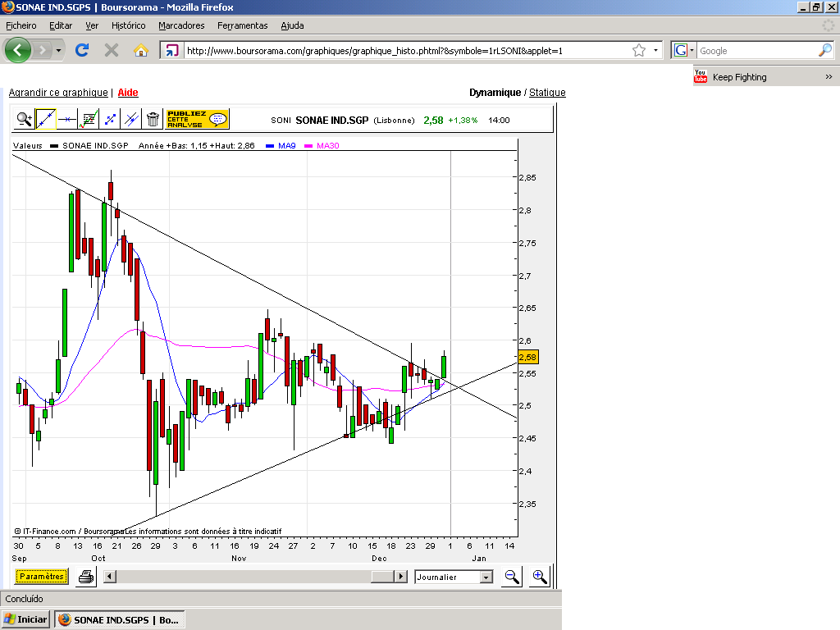Click Agrandir ce graphique link

58,92
